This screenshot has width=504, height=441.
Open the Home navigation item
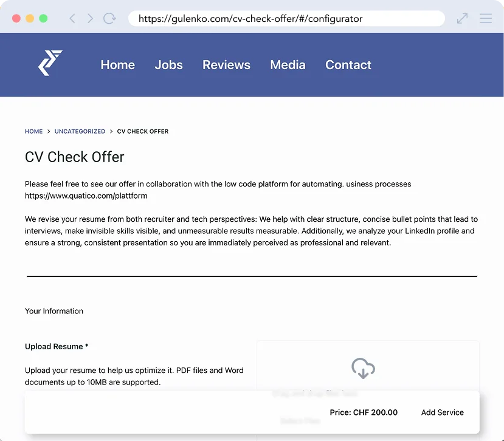117,65
